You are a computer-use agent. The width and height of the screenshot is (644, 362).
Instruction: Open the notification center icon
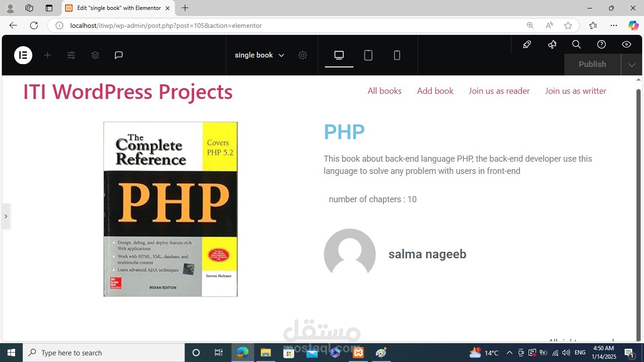[629, 353]
